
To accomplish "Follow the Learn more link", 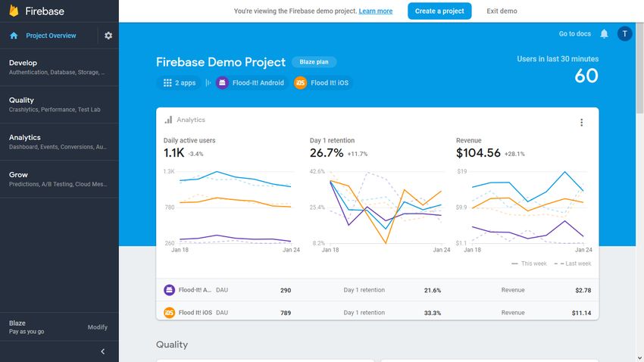I will (x=375, y=11).
